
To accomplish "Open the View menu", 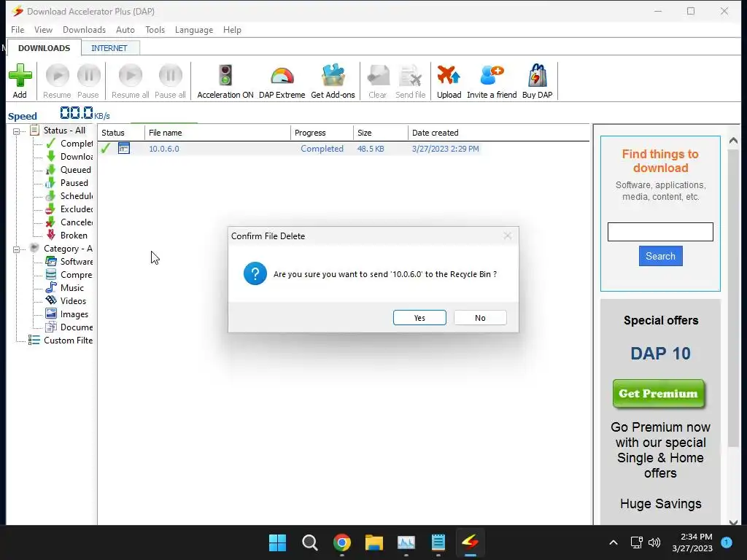I will (x=43, y=29).
